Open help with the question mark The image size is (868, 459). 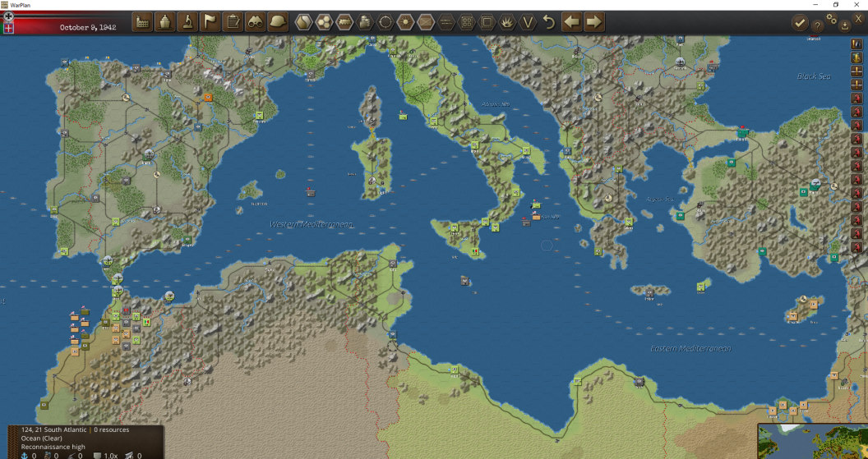click(x=817, y=25)
